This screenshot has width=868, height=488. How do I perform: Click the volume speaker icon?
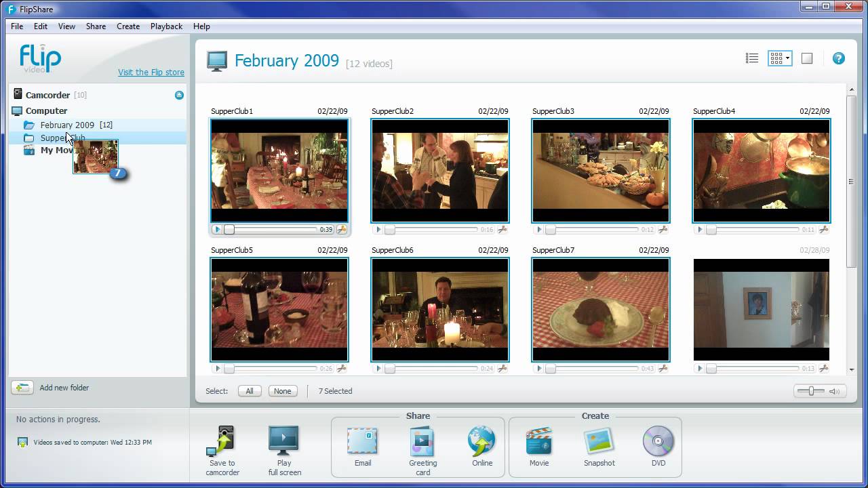point(834,391)
